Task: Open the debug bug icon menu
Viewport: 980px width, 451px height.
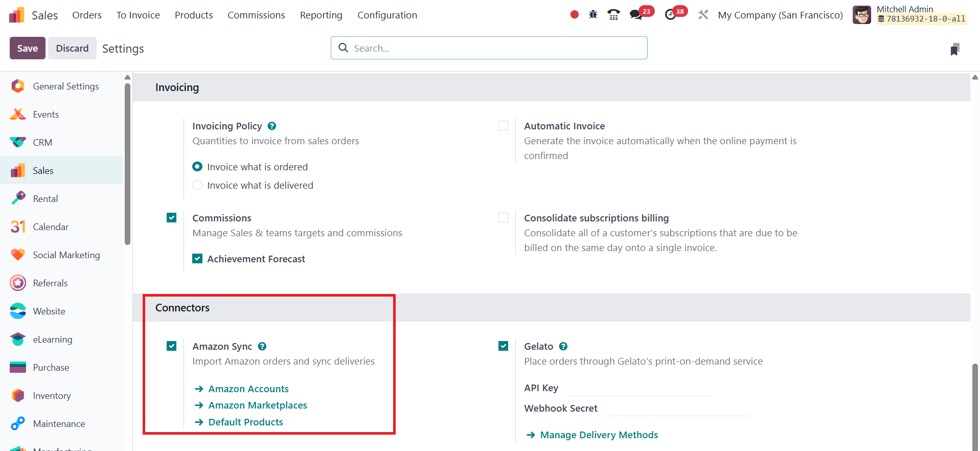Action: (x=593, y=15)
